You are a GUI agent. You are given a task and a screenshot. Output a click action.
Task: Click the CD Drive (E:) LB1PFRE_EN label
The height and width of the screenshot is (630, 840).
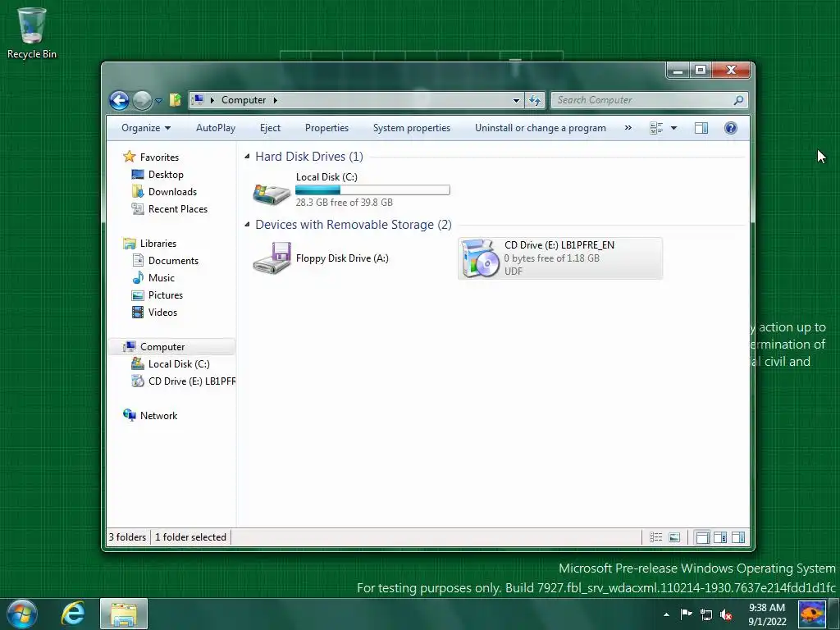[559, 244]
